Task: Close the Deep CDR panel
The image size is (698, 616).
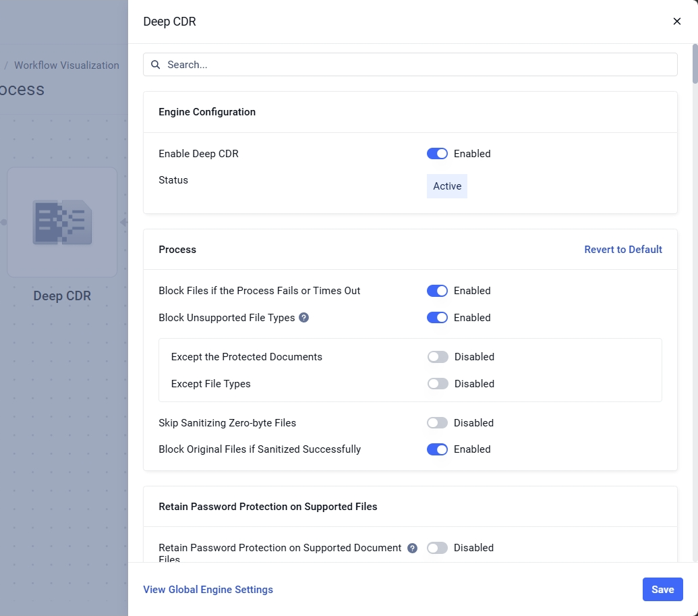Action: coord(676,22)
